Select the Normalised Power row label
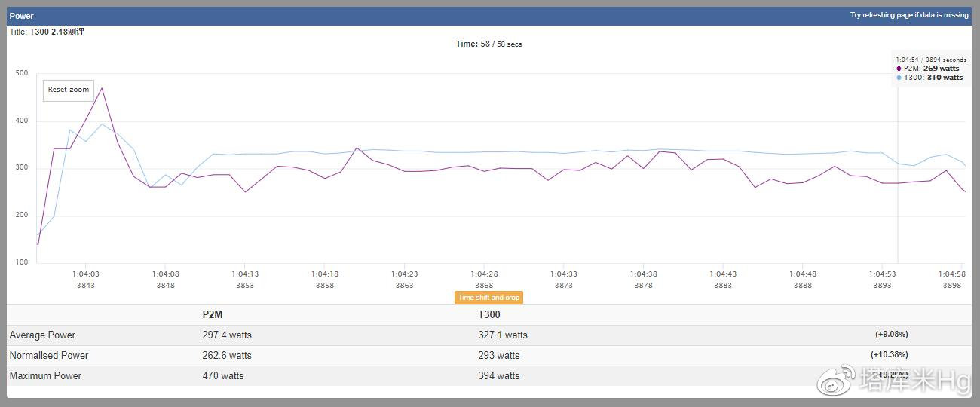 coord(49,356)
